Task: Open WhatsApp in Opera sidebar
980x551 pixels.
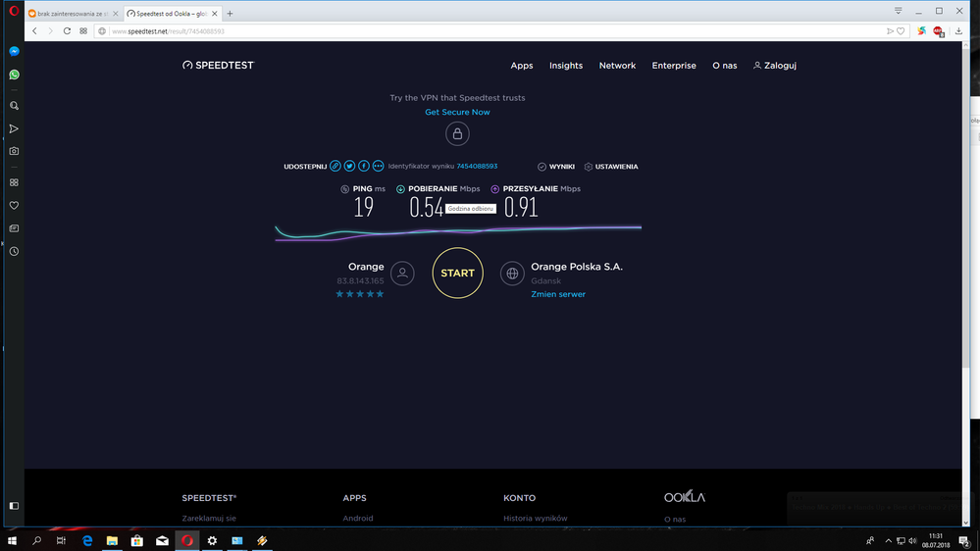Action: pyautogui.click(x=14, y=75)
